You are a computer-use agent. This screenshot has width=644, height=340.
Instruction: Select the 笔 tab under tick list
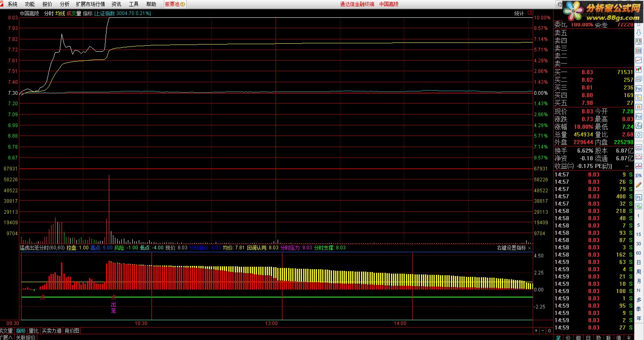559,337
